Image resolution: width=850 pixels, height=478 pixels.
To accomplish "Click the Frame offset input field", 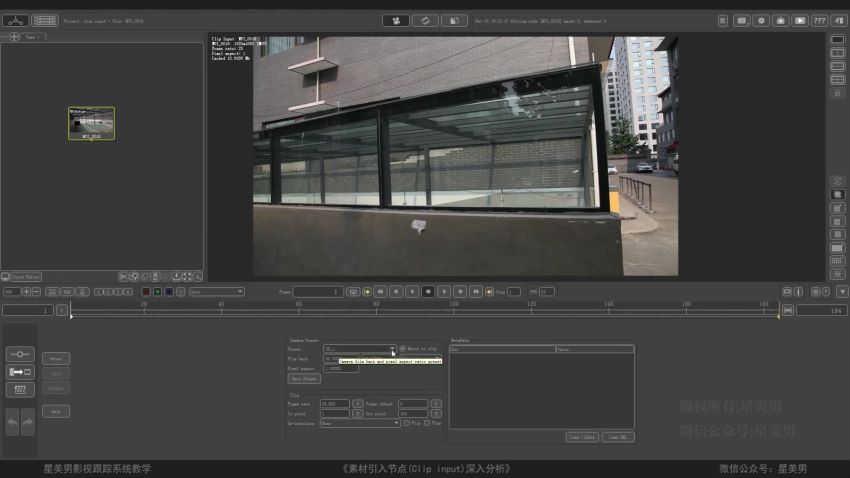I will click(413, 404).
